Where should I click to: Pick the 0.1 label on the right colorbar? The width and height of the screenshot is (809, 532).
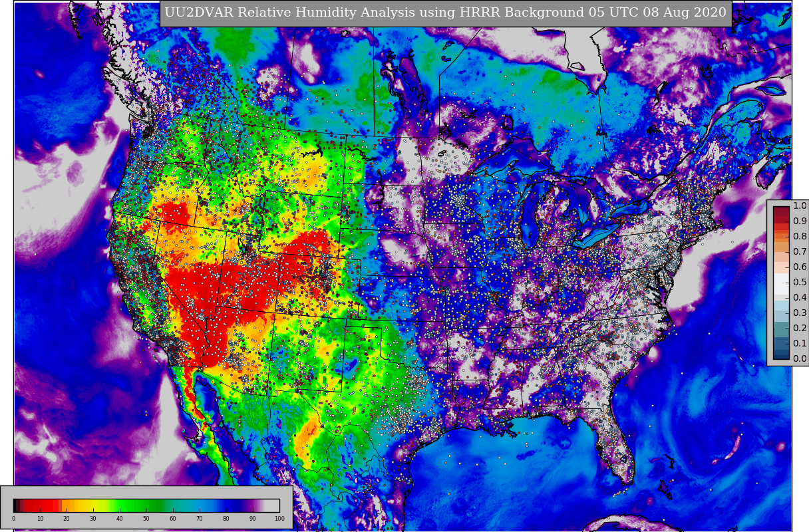click(800, 344)
